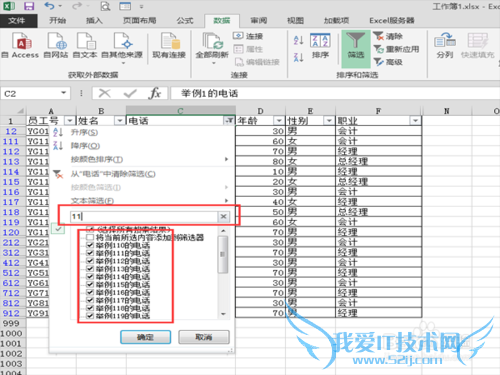Viewport: 500px width, 375px height.
Task: Open 员工号 column filter dropdown
Action: [70, 120]
